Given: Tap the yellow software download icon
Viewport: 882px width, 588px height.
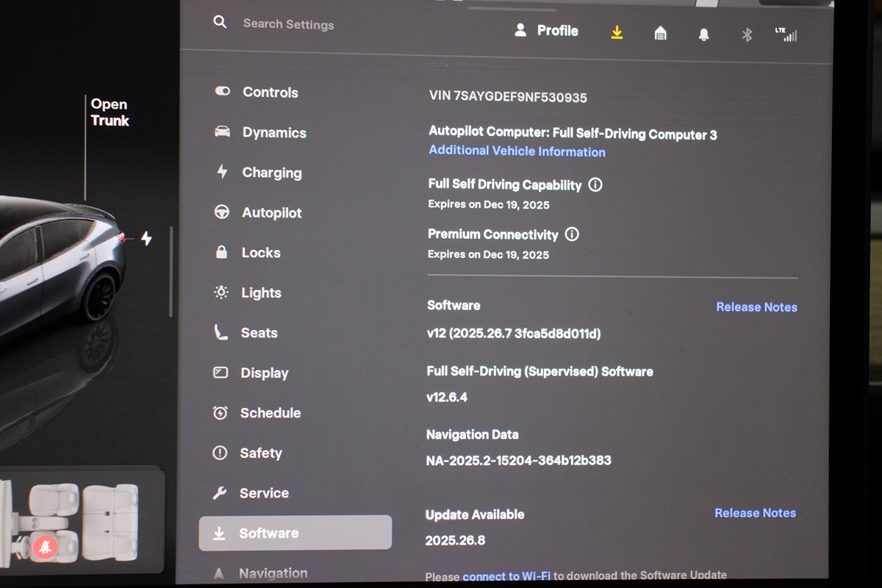Looking at the screenshot, I should point(617,32).
